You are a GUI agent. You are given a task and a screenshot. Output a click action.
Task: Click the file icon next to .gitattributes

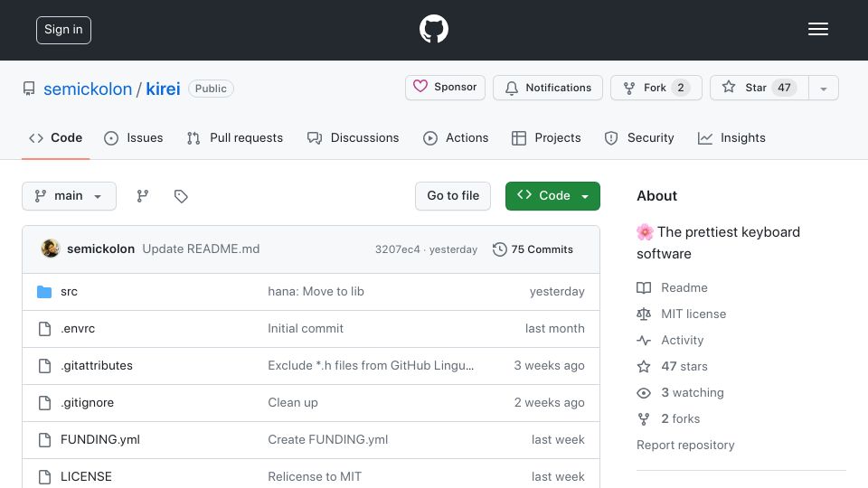[45, 366]
